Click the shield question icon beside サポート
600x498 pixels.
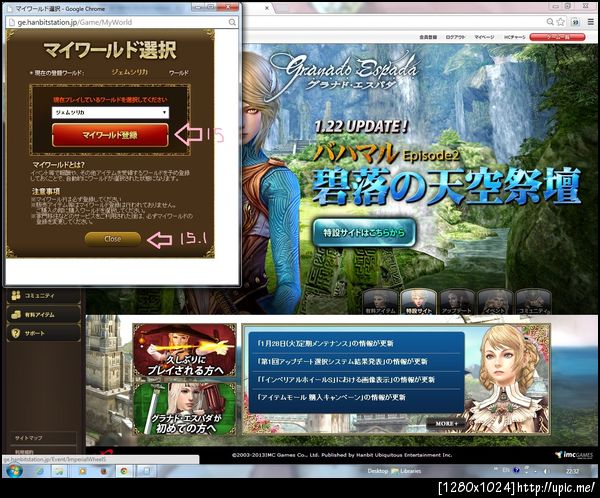16,333
